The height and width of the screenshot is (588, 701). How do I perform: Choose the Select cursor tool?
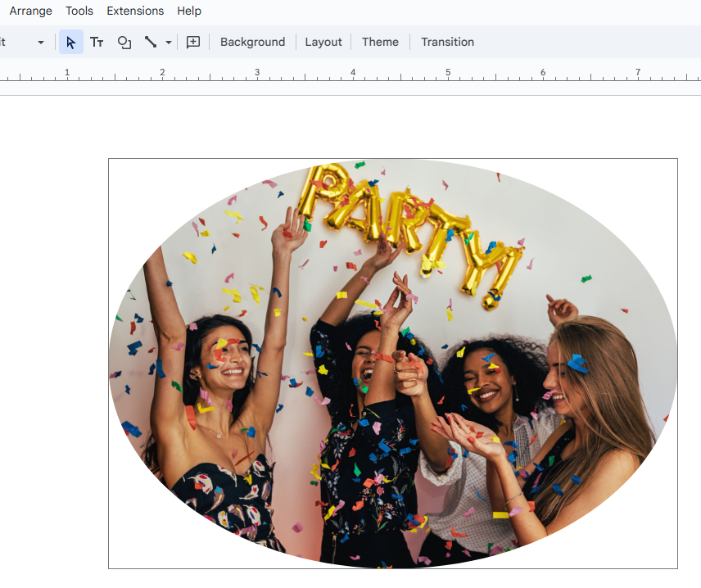tap(71, 43)
